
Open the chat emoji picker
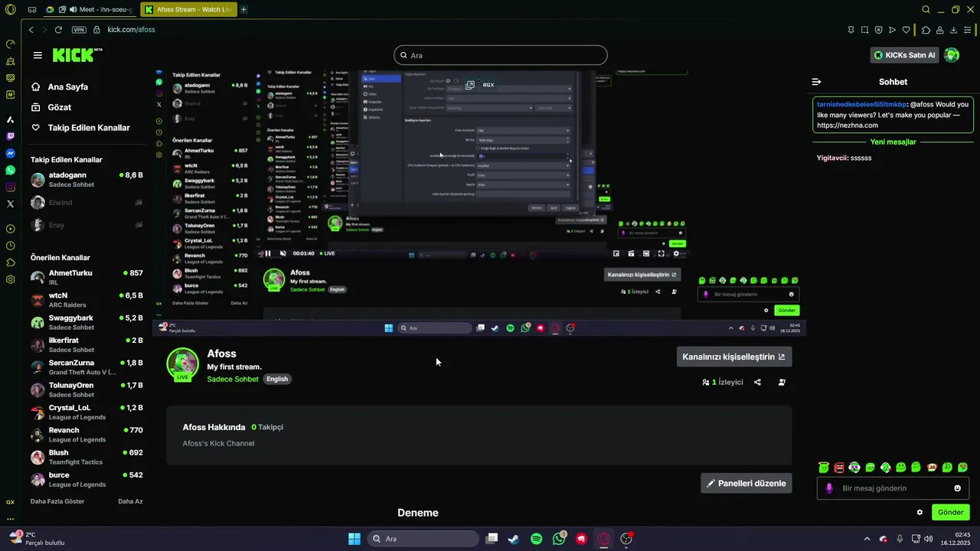point(957,488)
